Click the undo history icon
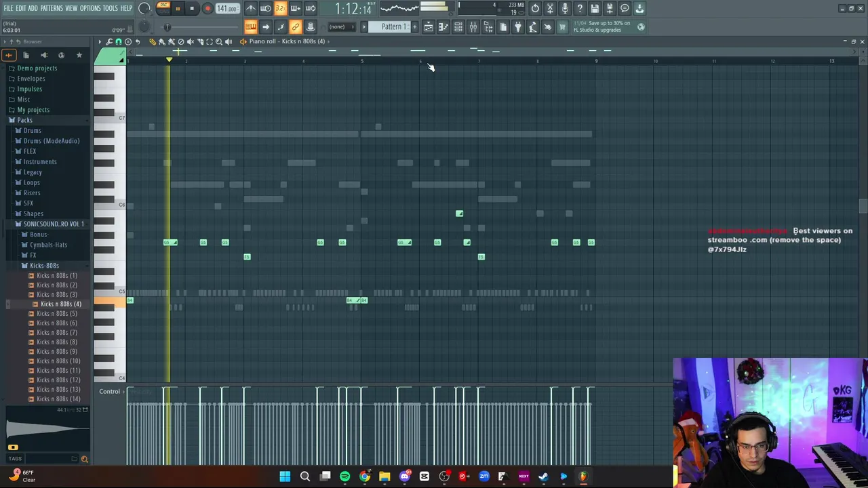Viewport: 868px width, 488px height. coord(535,9)
